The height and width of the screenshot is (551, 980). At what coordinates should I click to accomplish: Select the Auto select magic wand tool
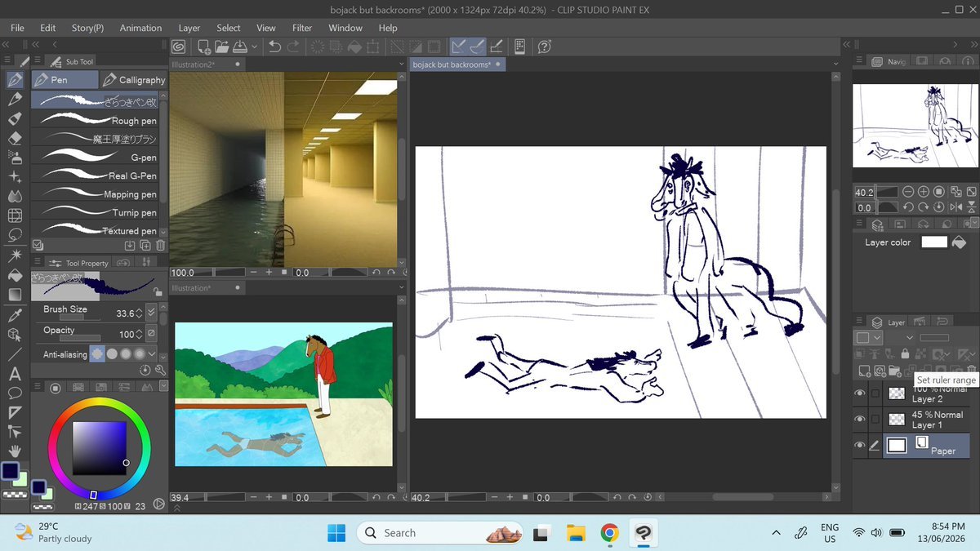(x=15, y=256)
